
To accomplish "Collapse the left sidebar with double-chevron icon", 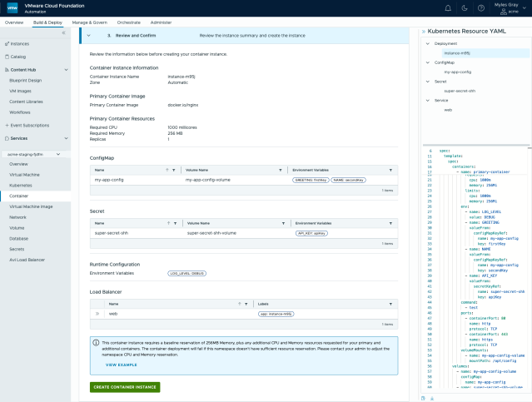I will [x=63, y=33].
